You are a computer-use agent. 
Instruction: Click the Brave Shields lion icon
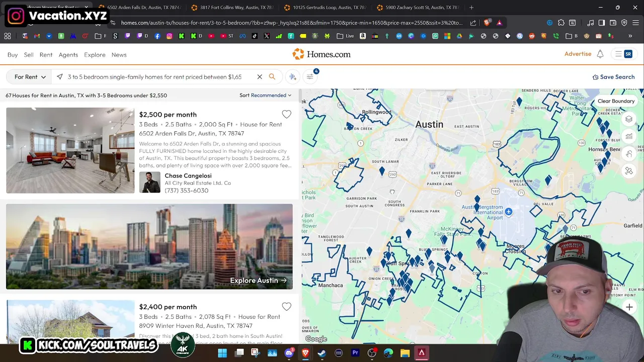pos(487,23)
